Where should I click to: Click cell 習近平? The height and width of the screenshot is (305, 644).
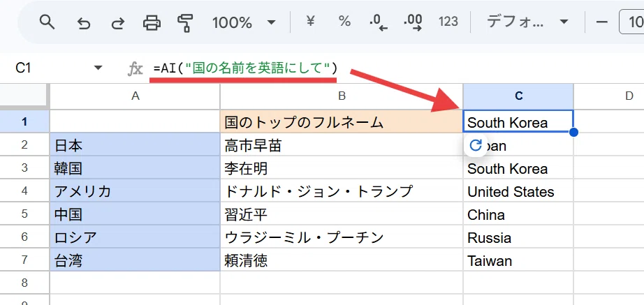click(342, 214)
